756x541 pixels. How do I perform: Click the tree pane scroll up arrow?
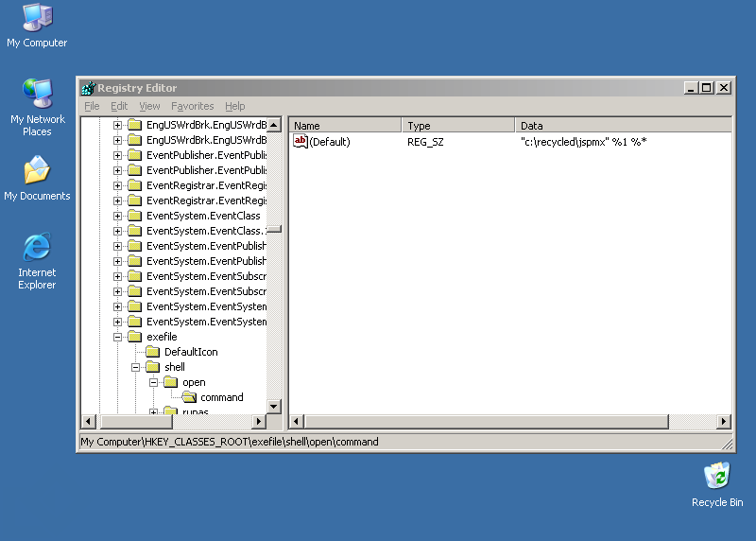pyautogui.click(x=274, y=125)
